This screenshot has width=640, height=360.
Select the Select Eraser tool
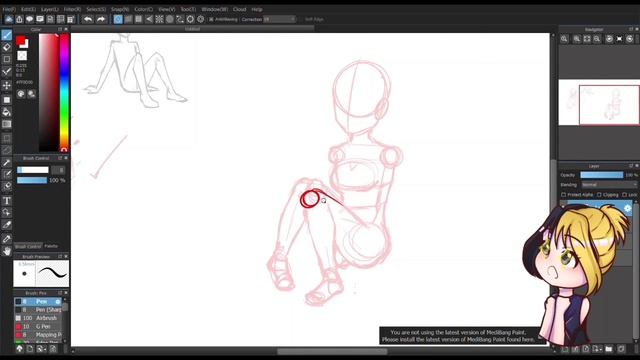7,187
